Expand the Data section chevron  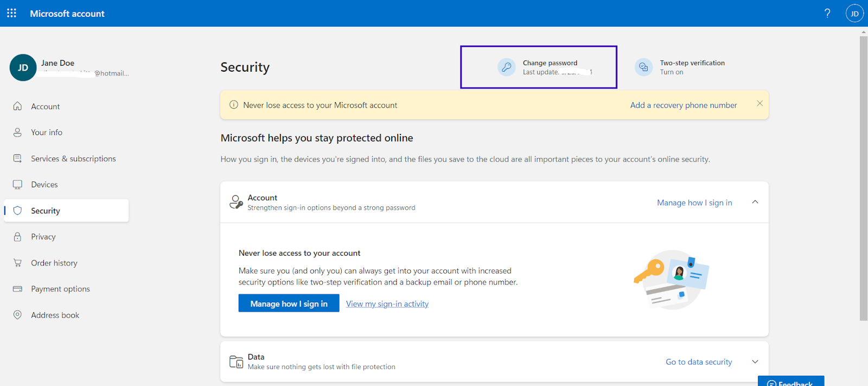tap(755, 362)
